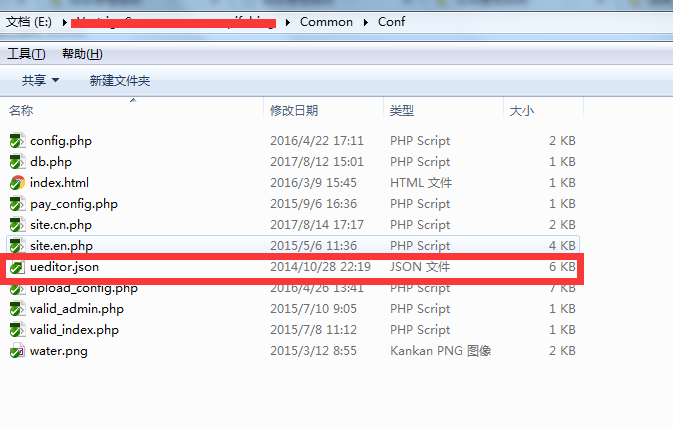Select the valid_admin.php file icon
Image resolution: width=673 pixels, height=428 pixels.
click(17, 309)
